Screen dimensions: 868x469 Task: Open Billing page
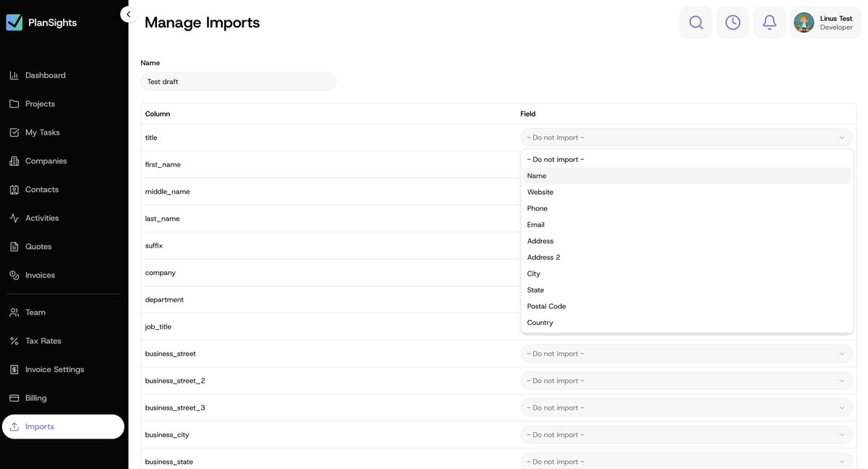63,398
